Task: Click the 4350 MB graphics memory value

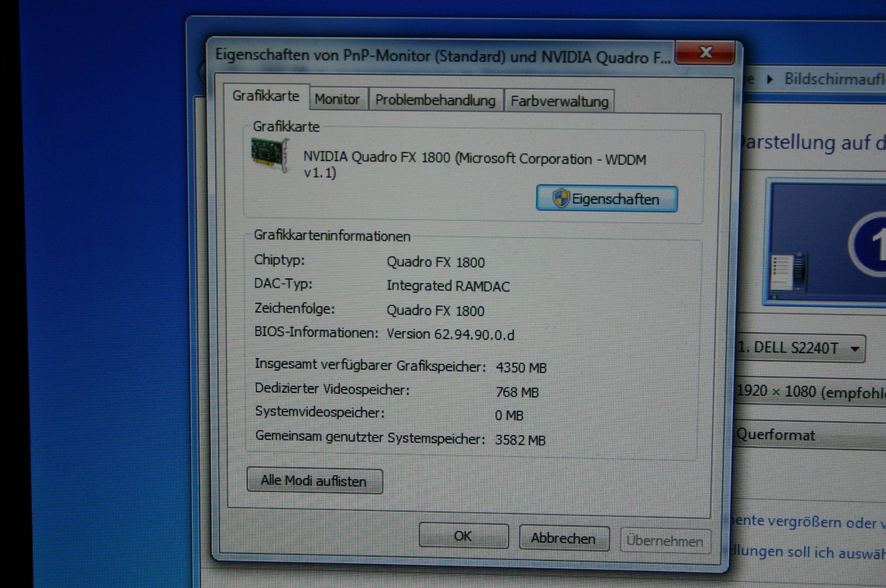Action: tap(521, 368)
